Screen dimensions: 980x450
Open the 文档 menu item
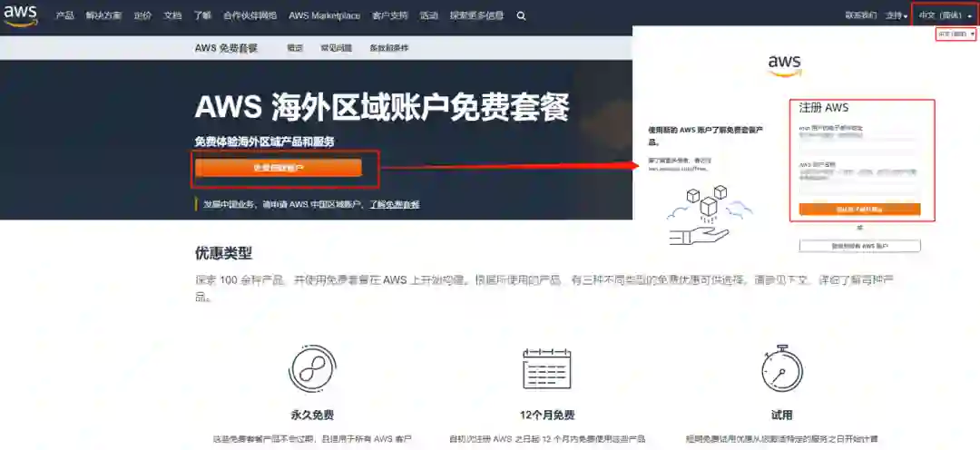coord(172,15)
